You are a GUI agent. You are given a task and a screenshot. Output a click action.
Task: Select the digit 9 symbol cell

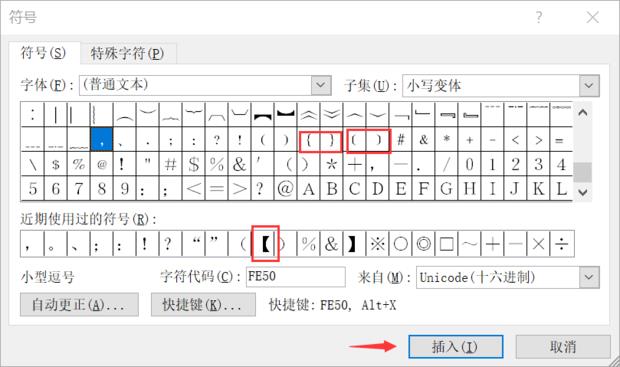(124, 188)
